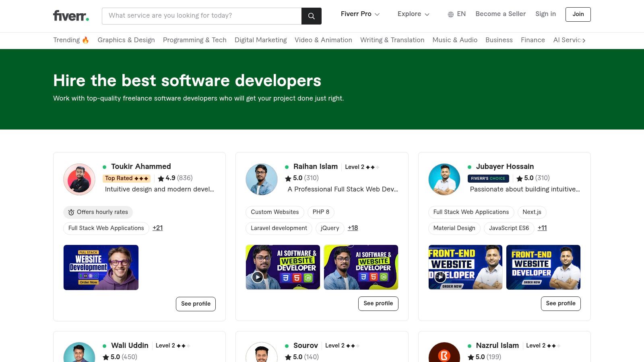
Task: Play Jubayer Hossain's Front-End gig video
Action: [440, 277]
